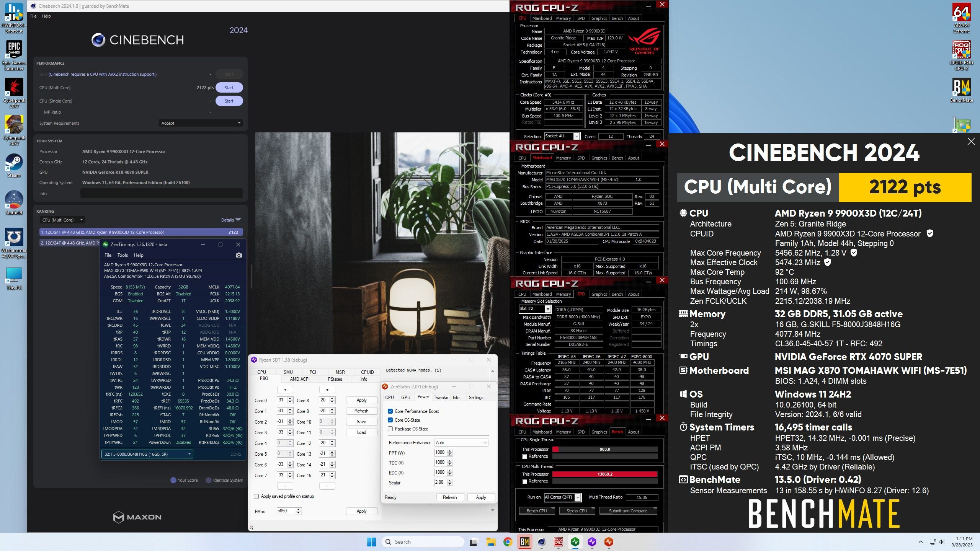This screenshot has height=551, width=980.
Task: Check Apply saved profile on startup
Action: point(256,496)
